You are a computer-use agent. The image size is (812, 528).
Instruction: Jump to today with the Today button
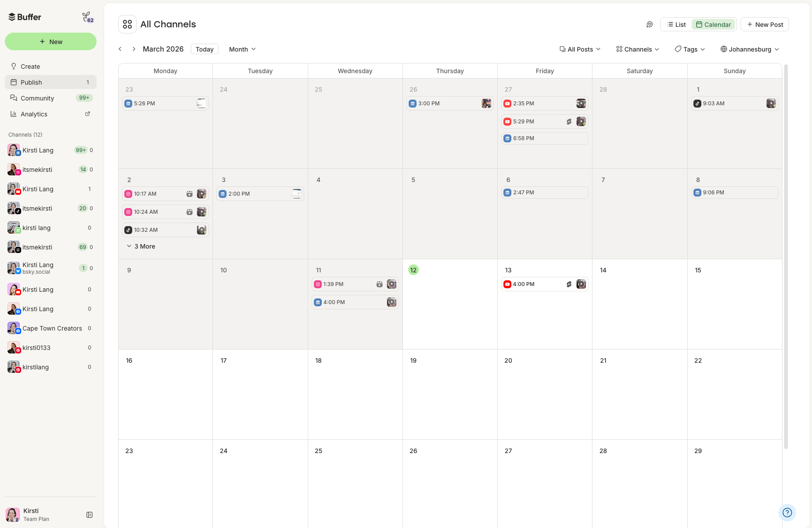(204, 49)
